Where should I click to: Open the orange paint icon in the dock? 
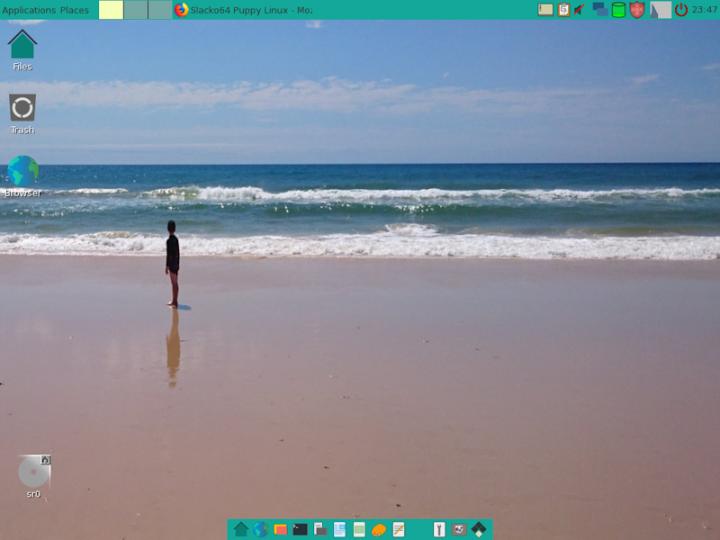[x=379, y=529]
